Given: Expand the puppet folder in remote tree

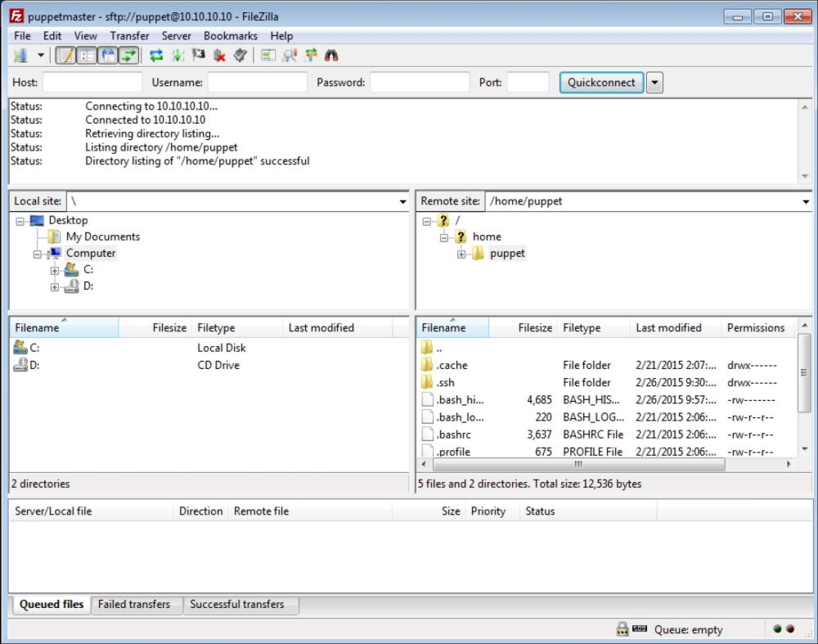Looking at the screenshot, I should (461, 254).
